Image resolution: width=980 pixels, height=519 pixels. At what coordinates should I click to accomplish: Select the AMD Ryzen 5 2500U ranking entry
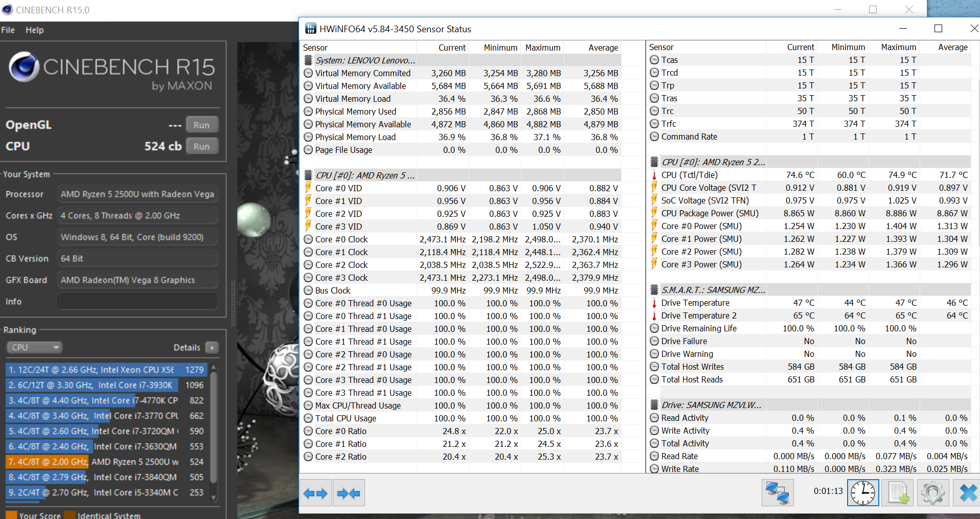[106, 462]
